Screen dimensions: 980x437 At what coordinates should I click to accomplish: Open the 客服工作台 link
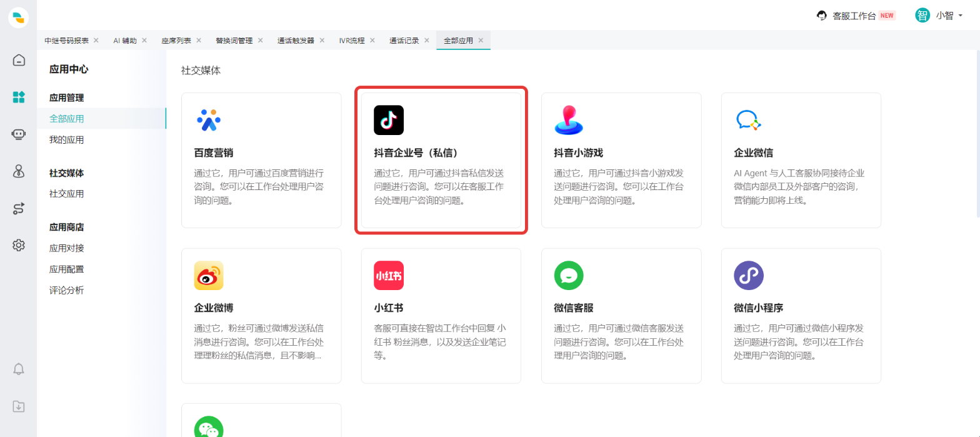click(x=854, y=16)
